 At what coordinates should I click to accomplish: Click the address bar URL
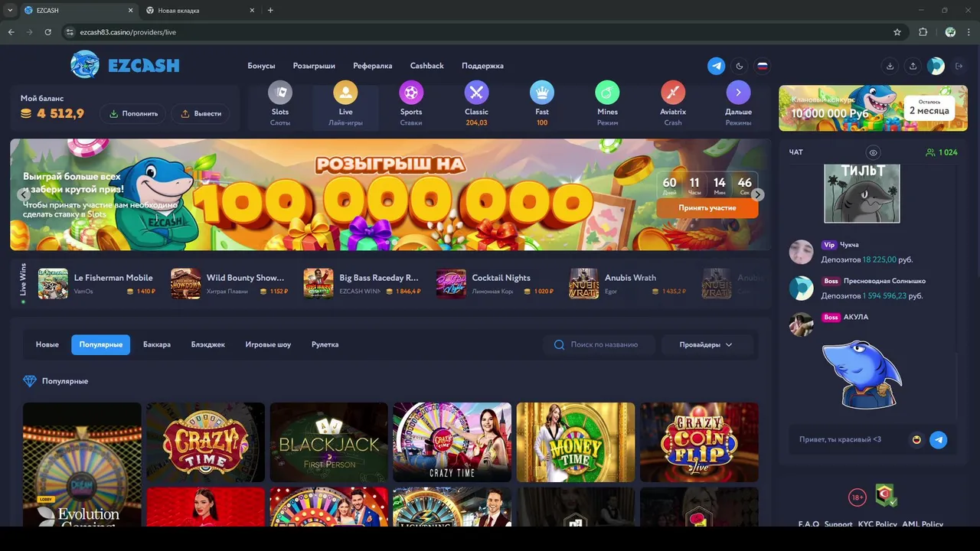[x=128, y=32]
